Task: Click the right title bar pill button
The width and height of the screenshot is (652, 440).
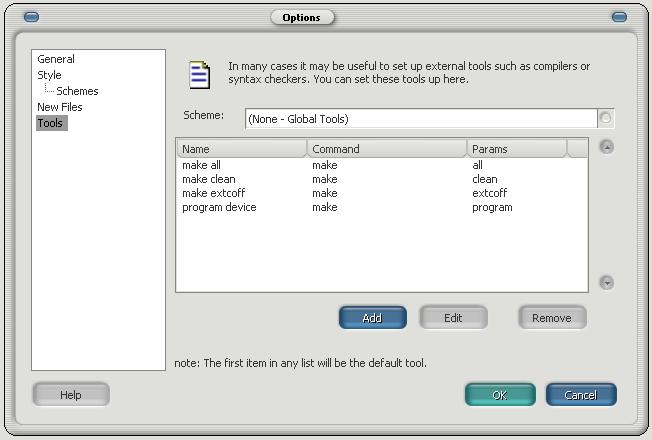Action: coord(619,17)
